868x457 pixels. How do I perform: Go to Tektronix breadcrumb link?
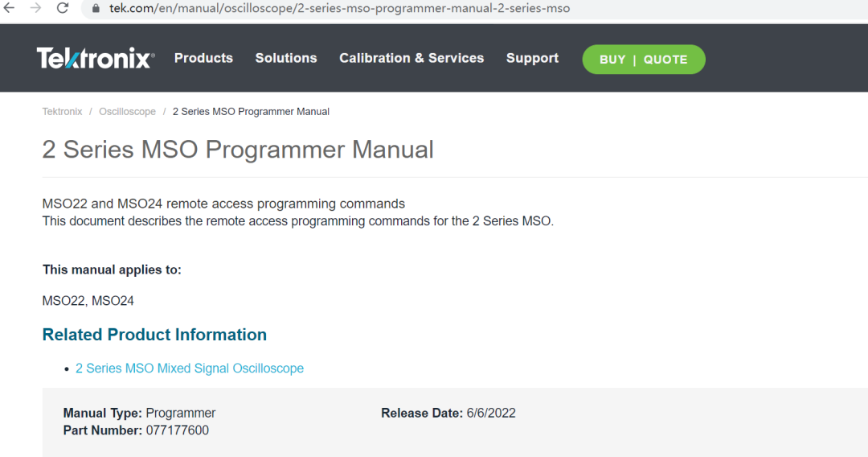62,111
